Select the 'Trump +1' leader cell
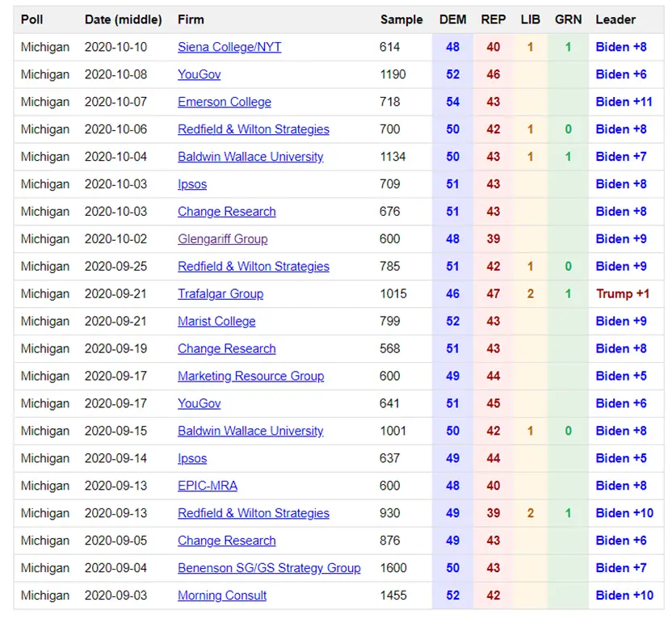672x619 pixels. coord(622,294)
